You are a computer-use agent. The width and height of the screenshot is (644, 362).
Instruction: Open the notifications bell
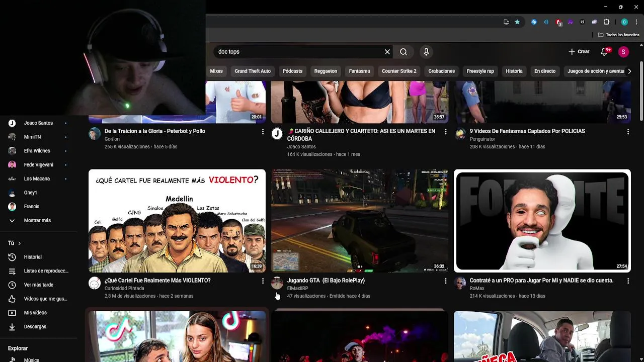pos(605,52)
